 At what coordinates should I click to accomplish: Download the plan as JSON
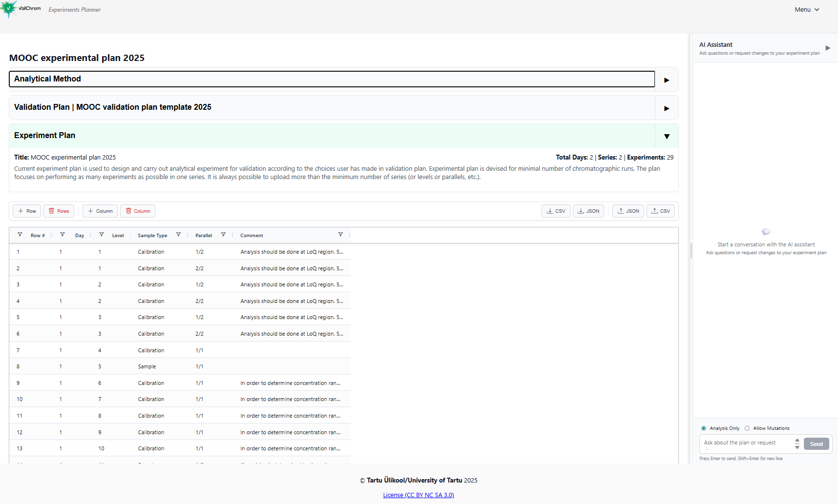point(588,211)
